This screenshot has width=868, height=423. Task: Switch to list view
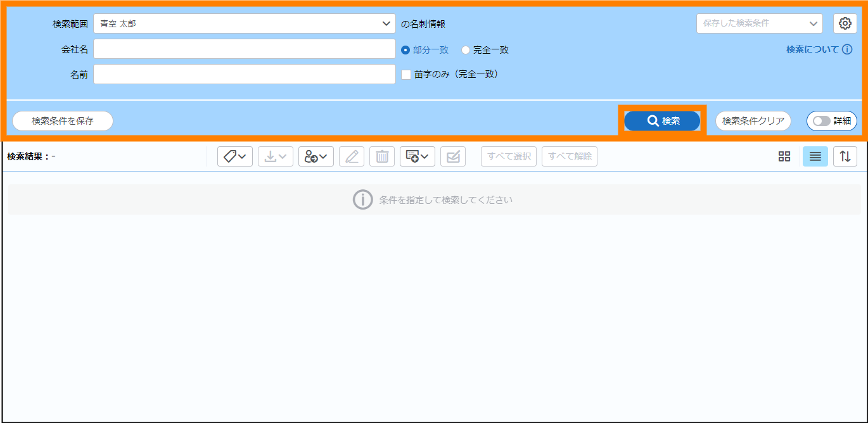point(815,156)
